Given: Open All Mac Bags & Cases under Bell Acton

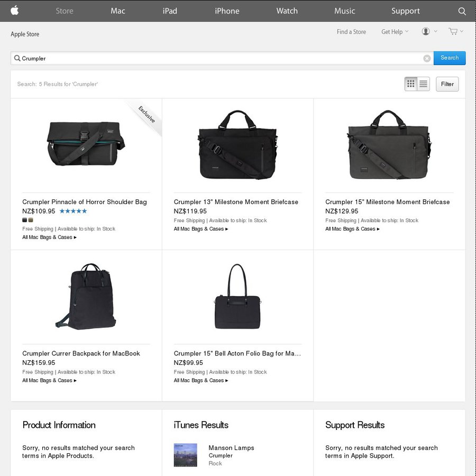Looking at the screenshot, I should pyautogui.click(x=200, y=380).
